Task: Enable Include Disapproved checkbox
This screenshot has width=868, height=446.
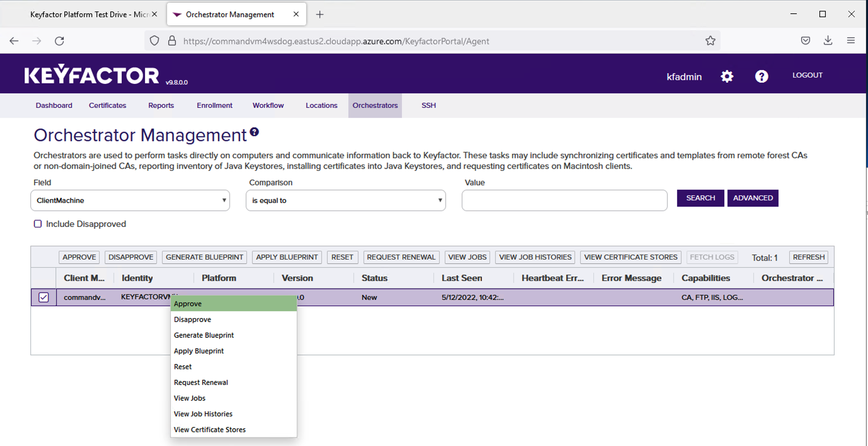Action: 38,224
